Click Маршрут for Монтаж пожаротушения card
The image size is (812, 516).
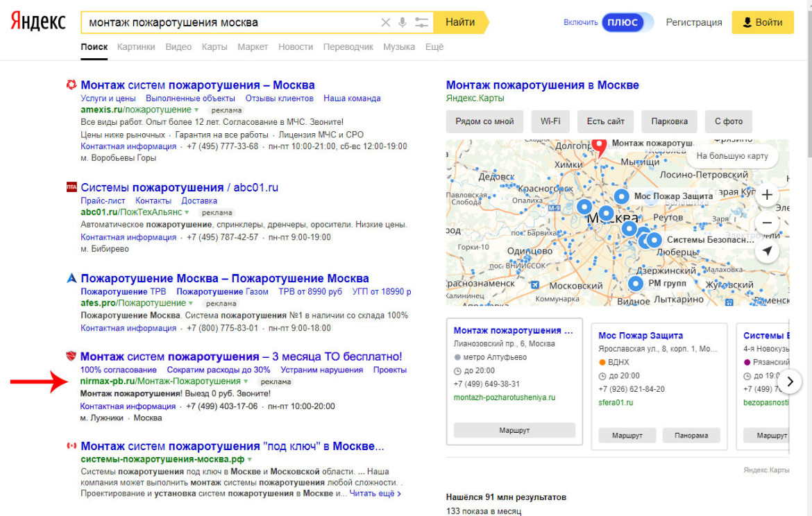514,430
